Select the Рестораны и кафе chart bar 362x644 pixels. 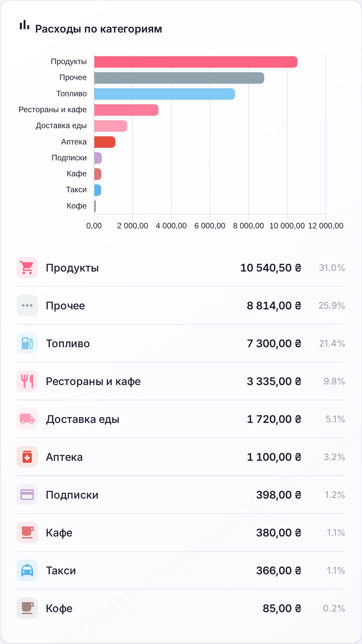(x=126, y=110)
